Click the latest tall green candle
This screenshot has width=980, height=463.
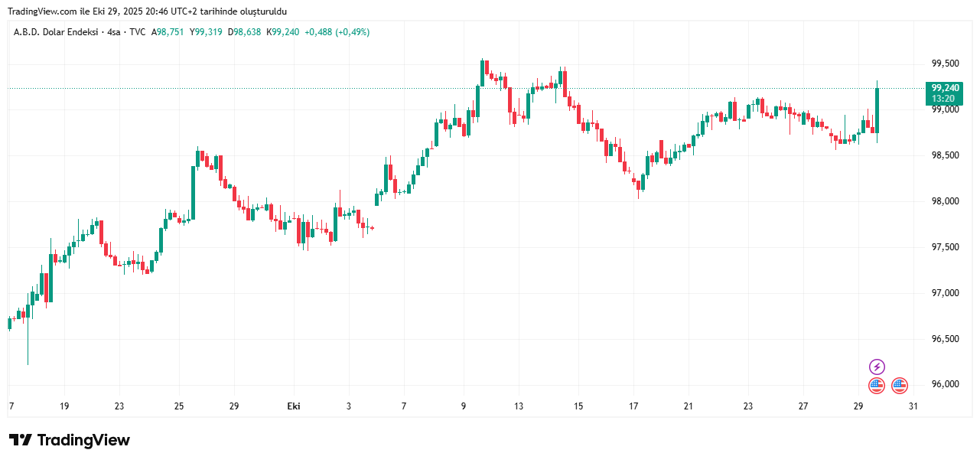point(877,110)
